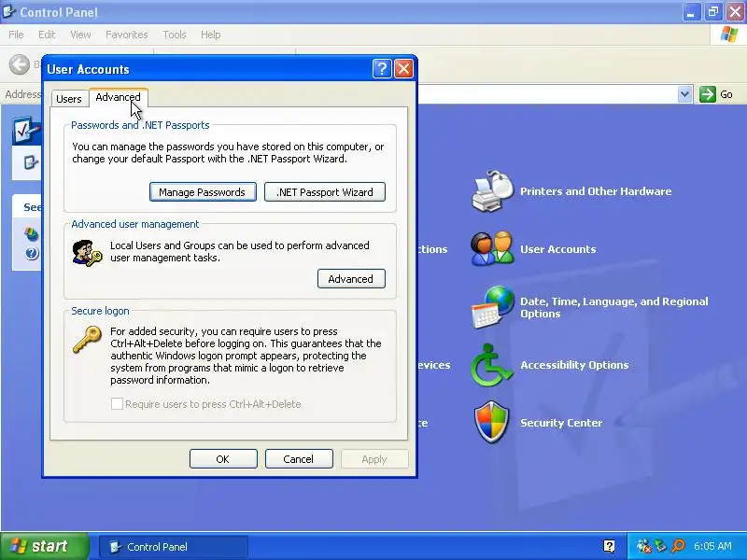The image size is (747, 560).
Task: Click the green Go arrow button
Action: click(x=708, y=94)
